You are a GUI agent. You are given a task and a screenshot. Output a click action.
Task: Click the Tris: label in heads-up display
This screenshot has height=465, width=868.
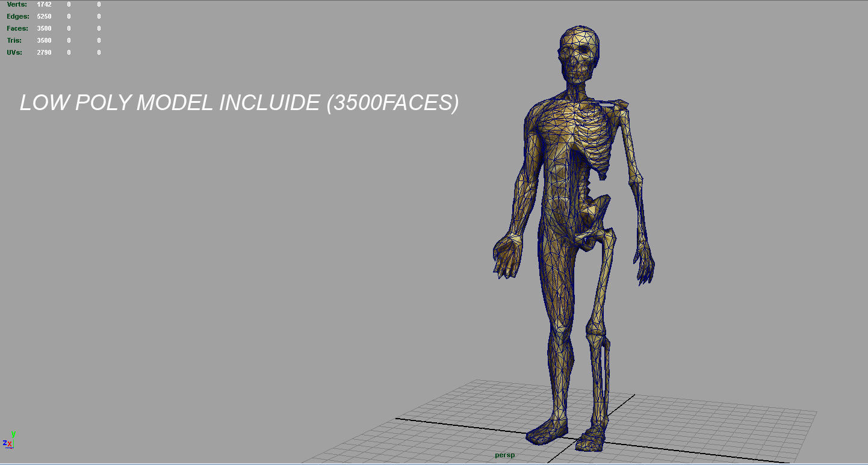(x=14, y=40)
